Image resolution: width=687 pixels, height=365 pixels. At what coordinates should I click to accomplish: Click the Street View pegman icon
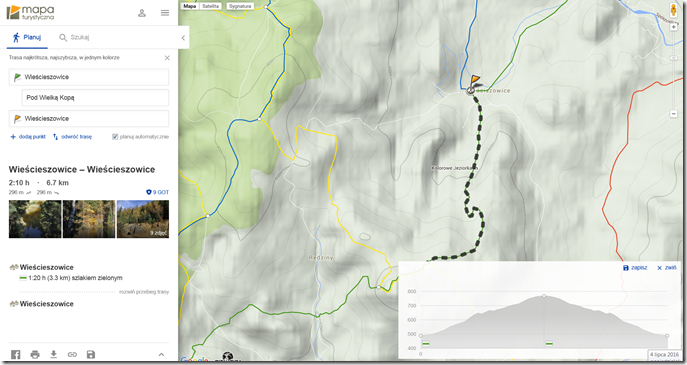tap(673, 10)
